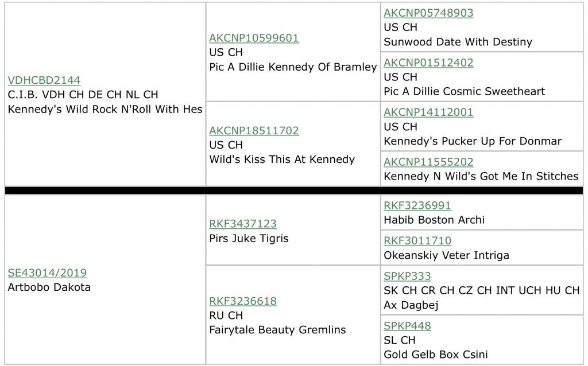
Task: Click the AKCNP05748903 registration link
Action: pyautogui.click(x=428, y=13)
